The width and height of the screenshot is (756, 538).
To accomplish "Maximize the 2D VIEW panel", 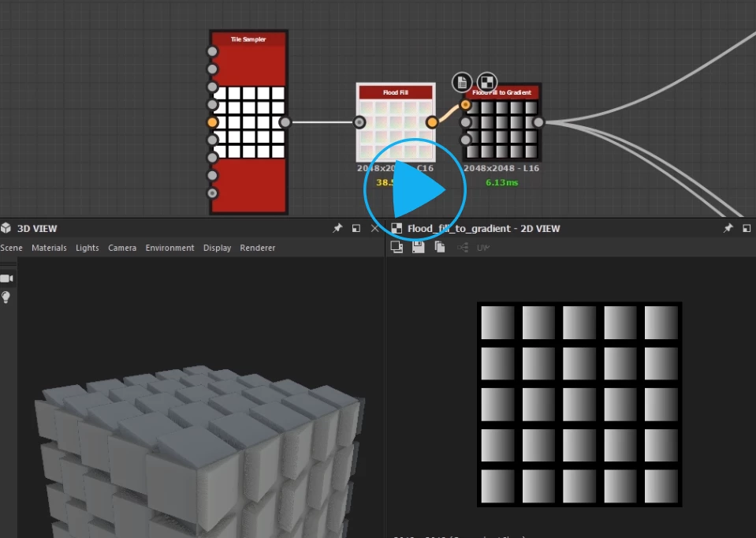I will tap(747, 228).
